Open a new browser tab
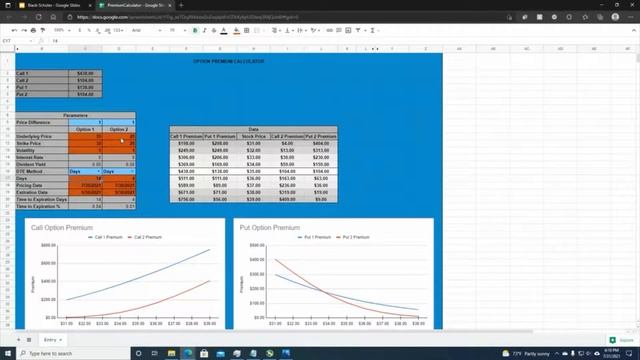This screenshot has width=640, height=360. click(x=181, y=5)
